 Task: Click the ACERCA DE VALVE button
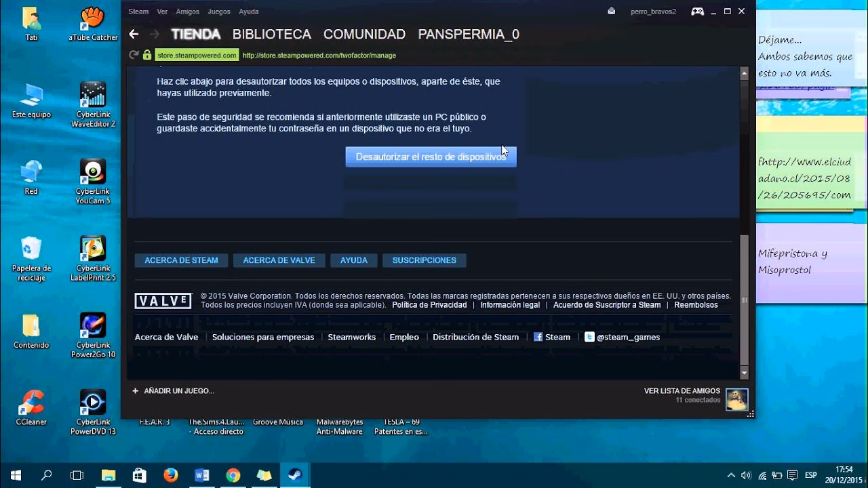click(x=279, y=260)
